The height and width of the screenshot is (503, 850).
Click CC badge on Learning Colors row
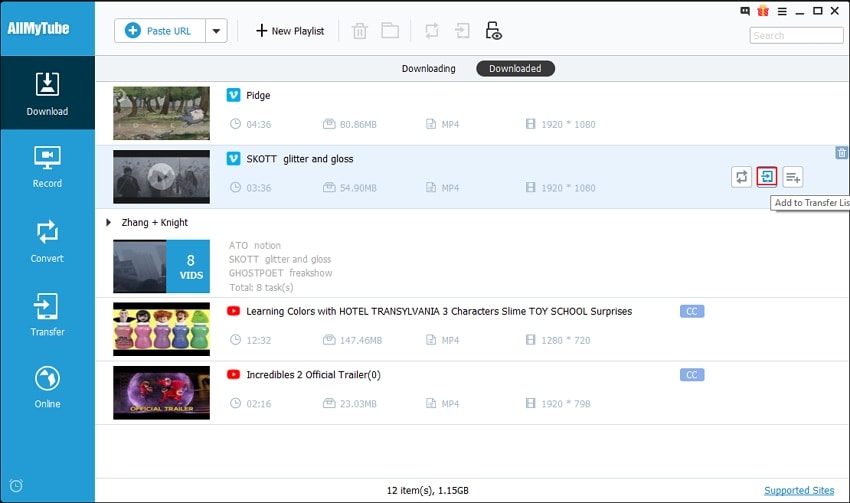[x=692, y=311]
